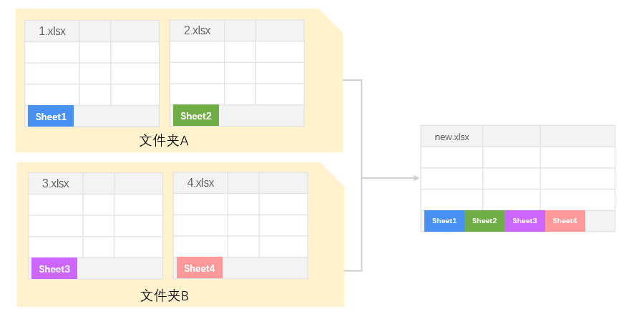Open the purple Sheet3 tab in 3.xlsx

(x=54, y=269)
